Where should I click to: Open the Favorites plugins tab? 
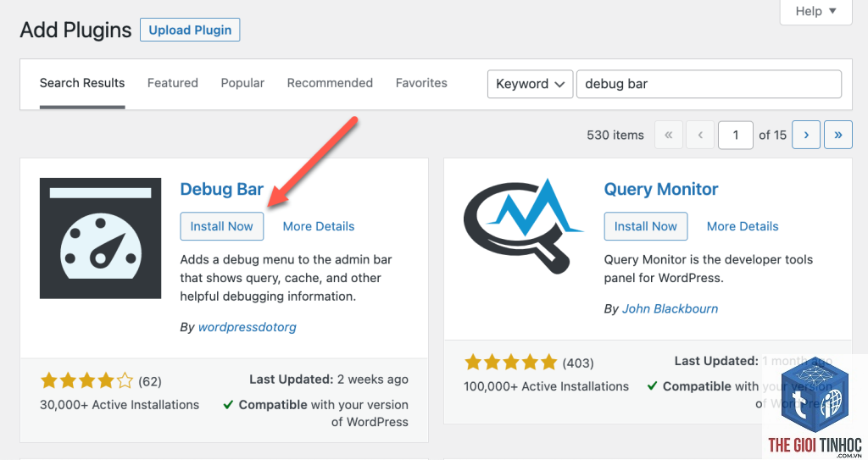(x=421, y=83)
